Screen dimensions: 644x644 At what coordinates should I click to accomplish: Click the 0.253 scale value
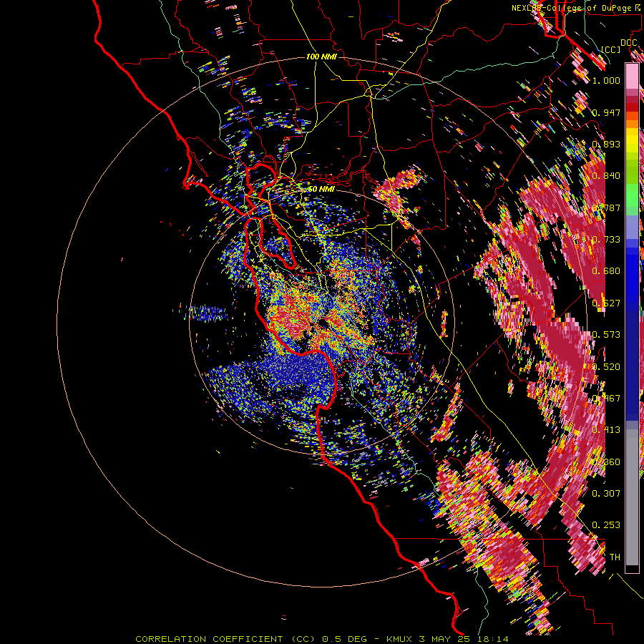tap(606, 525)
